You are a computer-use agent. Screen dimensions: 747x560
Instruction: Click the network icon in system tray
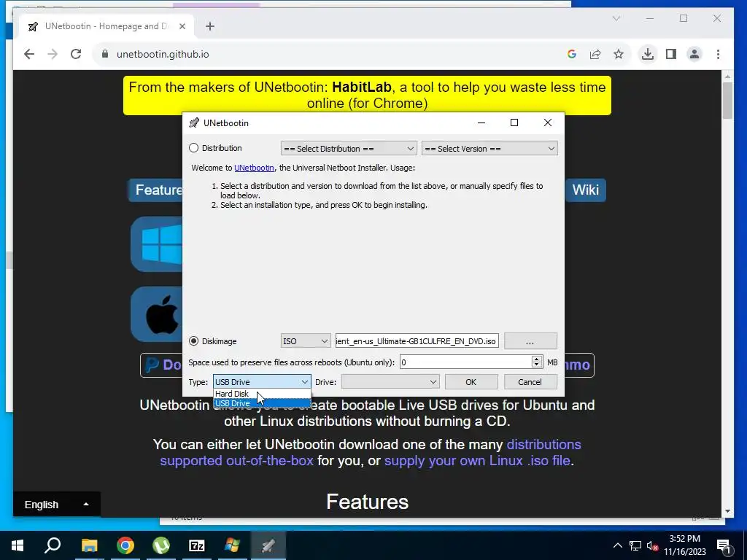[x=635, y=545]
